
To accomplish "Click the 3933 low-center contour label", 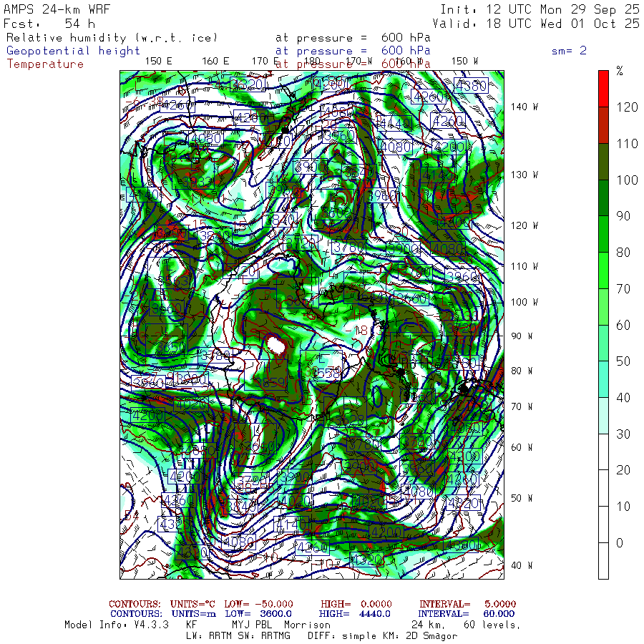I will [197, 182].
